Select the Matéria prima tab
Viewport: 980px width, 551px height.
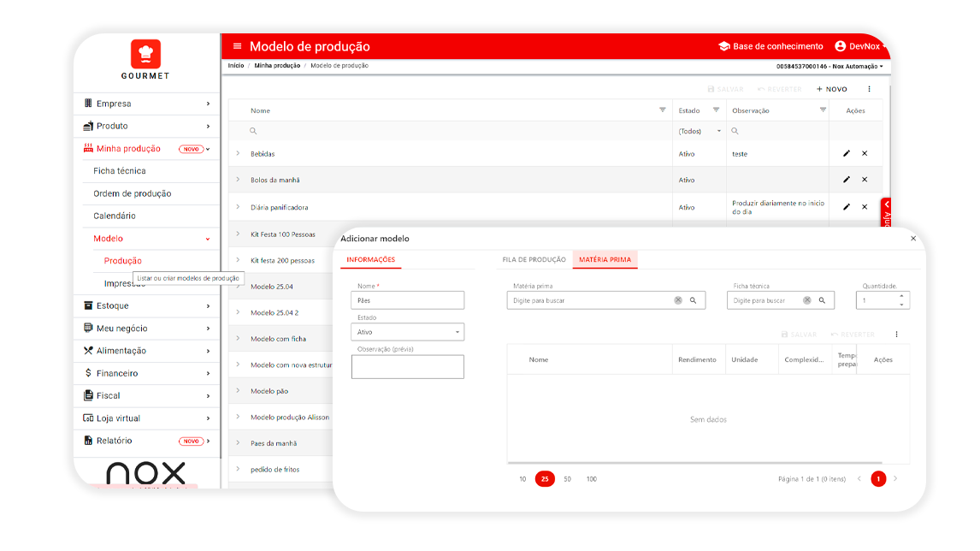click(605, 259)
